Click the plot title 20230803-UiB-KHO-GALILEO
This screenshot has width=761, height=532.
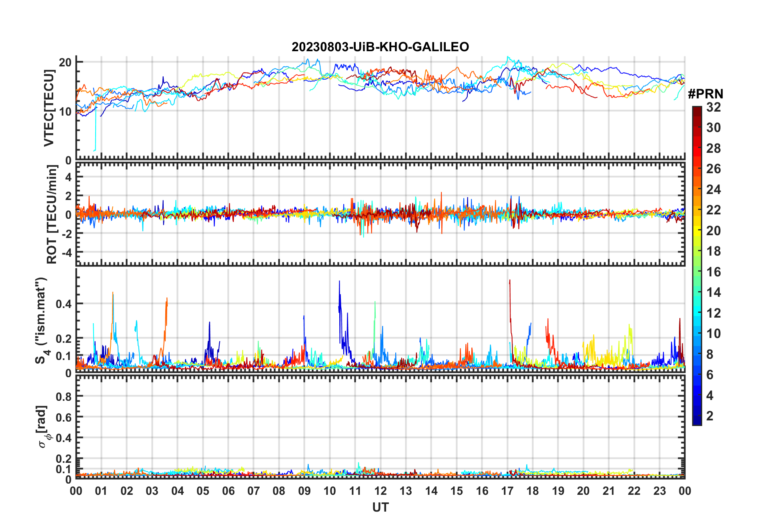point(380,47)
